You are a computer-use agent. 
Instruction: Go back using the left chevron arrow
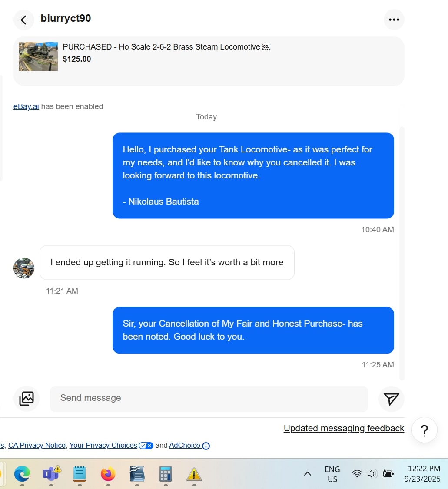(23, 20)
